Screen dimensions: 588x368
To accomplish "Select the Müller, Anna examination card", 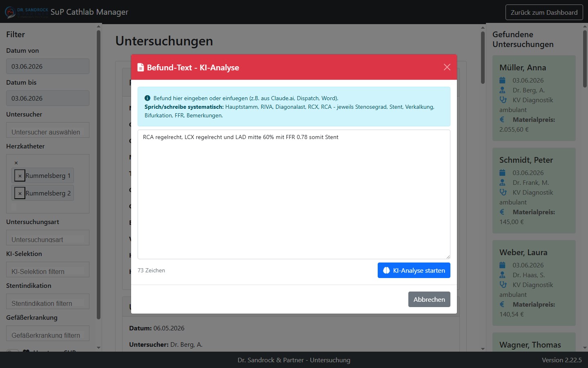I will coord(534,98).
